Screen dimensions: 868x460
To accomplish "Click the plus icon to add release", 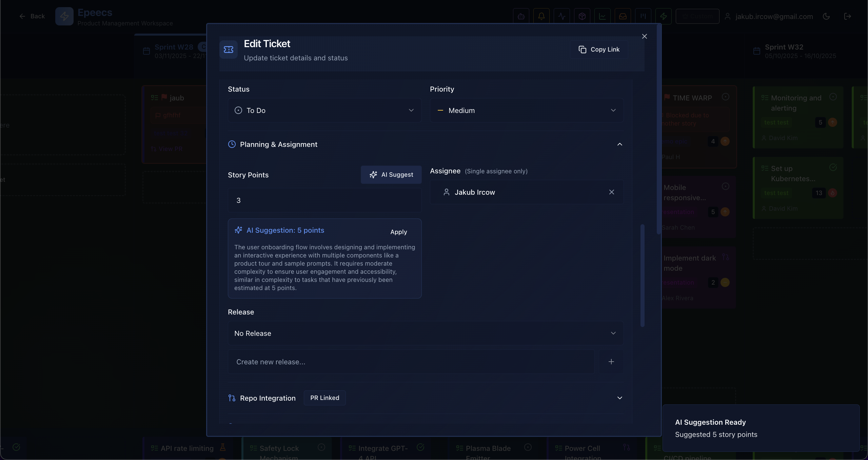I will tap(611, 362).
